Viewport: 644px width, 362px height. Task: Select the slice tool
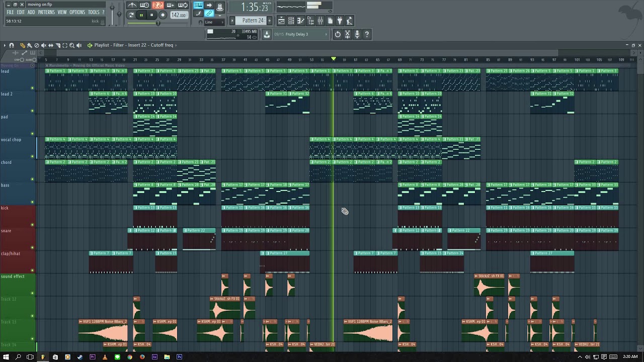[57, 45]
